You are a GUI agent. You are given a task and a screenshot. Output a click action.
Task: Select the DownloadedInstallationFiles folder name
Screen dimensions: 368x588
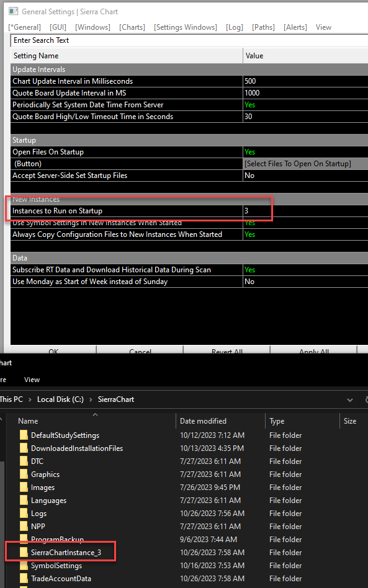point(77,448)
